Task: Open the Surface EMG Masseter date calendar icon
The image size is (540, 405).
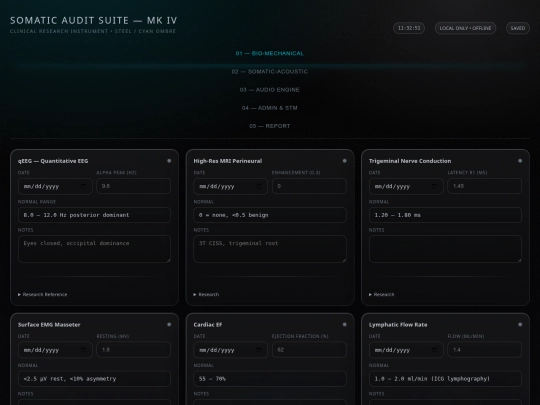Action: coord(83,350)
